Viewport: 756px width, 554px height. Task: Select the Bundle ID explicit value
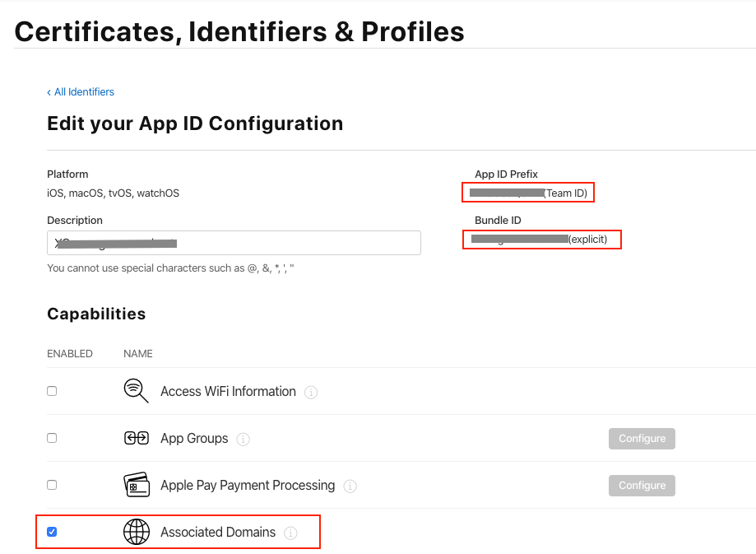pyautogui.click(x=540, y=240)
